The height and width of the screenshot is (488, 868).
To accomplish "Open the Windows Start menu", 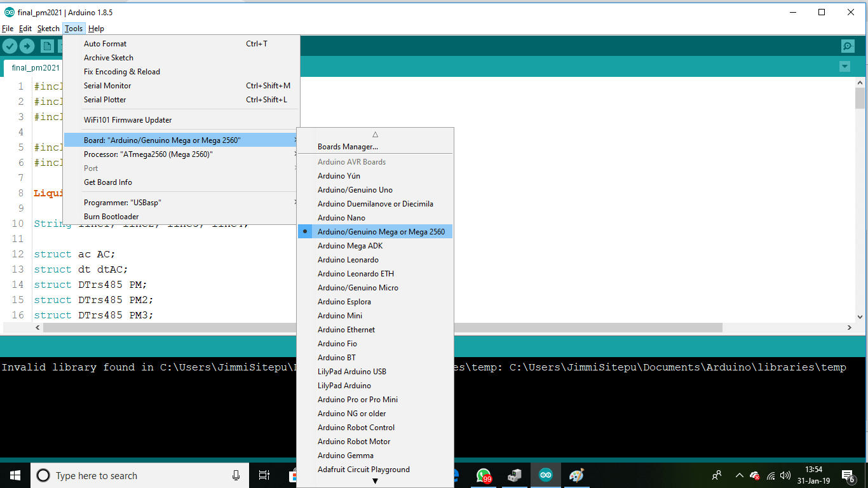I will [x=15, y=475].
